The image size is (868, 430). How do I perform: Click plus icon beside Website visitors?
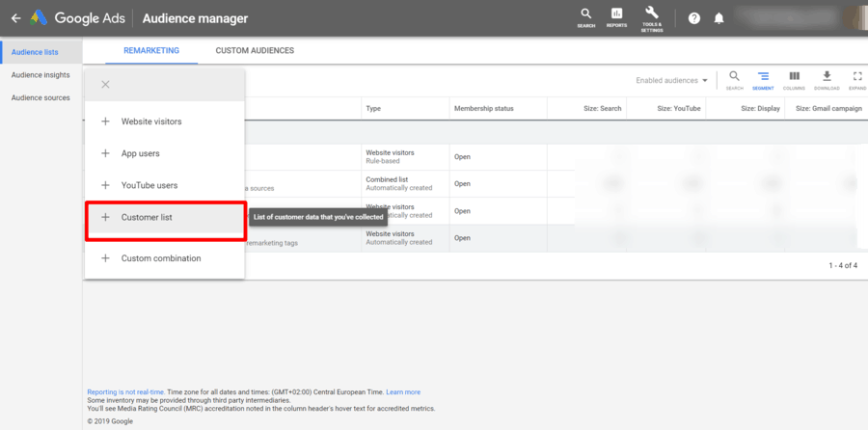pyautogui.click(x=105, y=121)
